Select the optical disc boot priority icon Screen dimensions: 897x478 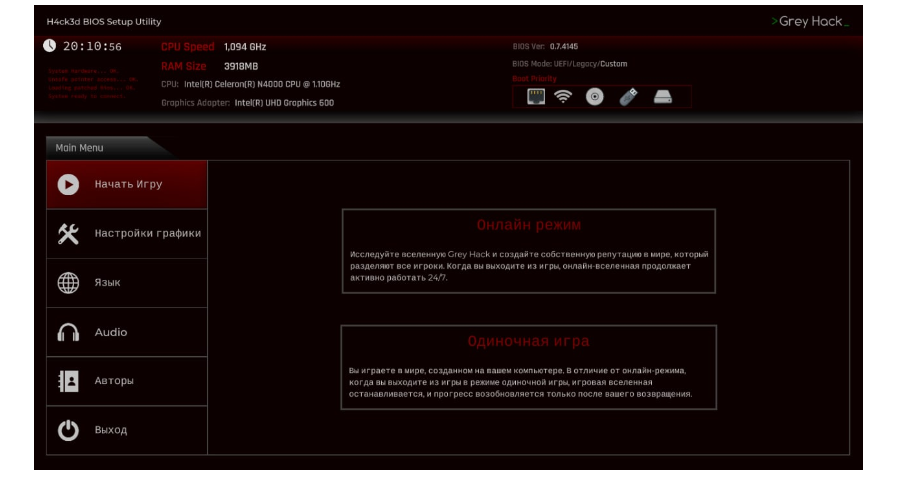(x=594, y=97)
